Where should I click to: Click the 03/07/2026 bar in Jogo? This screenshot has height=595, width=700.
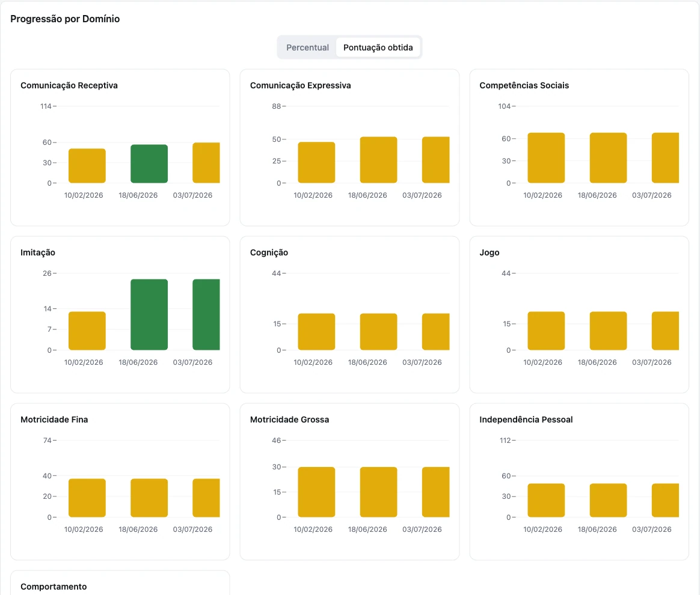pyautogui.click(x=665, y=331)
